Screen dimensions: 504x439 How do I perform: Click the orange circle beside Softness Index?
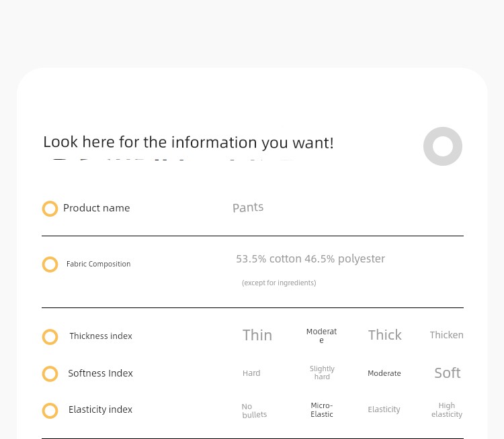tap(50, 374)
